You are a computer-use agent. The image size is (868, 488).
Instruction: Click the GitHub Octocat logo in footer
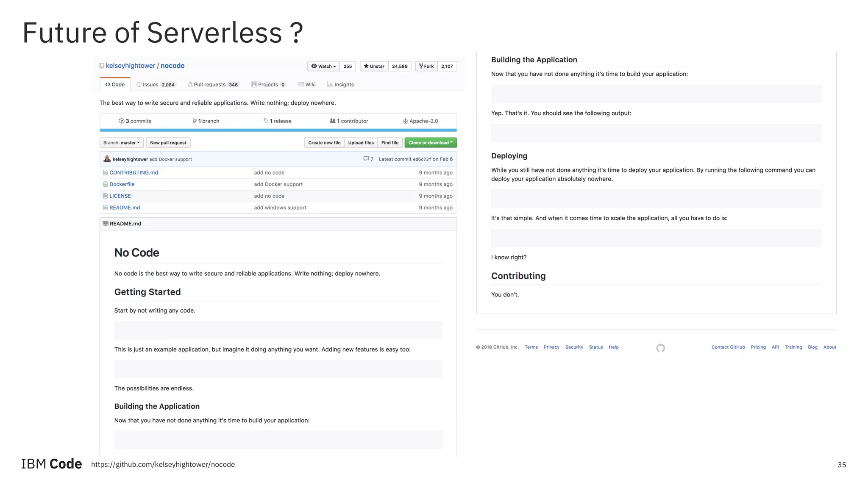[x=660, y=348]
